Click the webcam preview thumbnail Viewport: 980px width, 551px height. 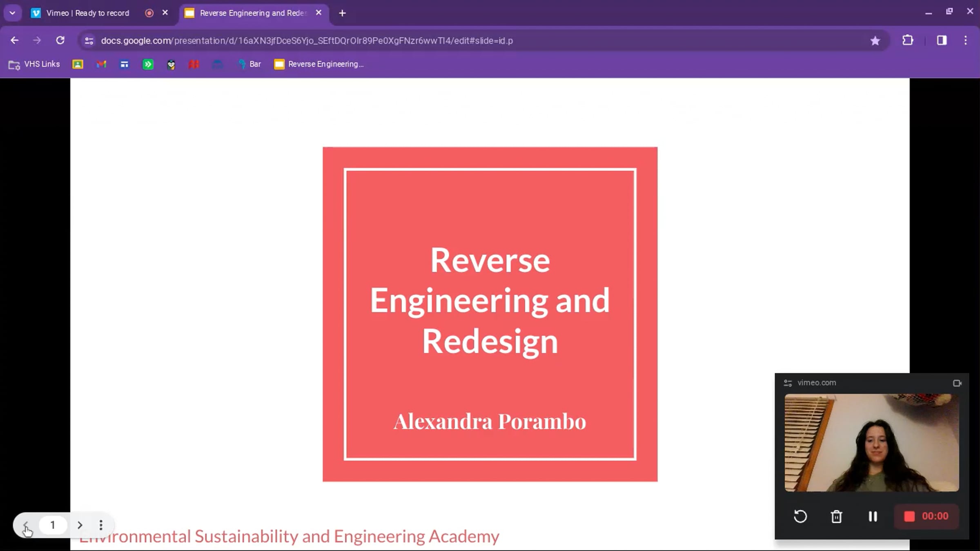(871, 442)
